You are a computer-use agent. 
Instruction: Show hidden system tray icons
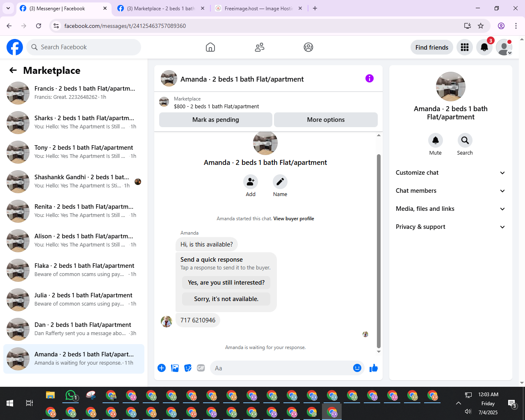[x=459, y=403]
